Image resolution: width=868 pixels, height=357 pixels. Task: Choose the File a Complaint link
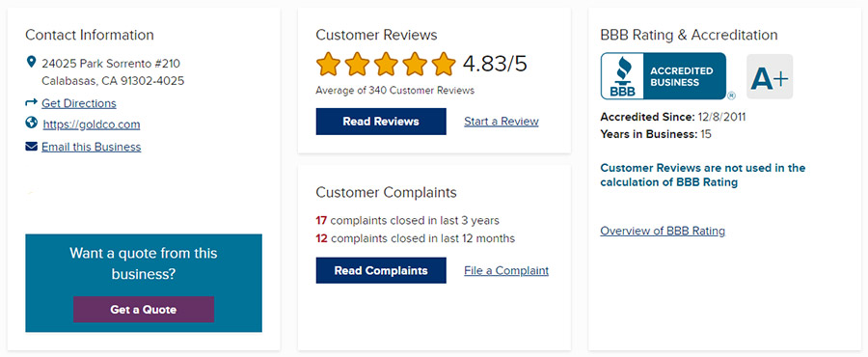(506, 271)
